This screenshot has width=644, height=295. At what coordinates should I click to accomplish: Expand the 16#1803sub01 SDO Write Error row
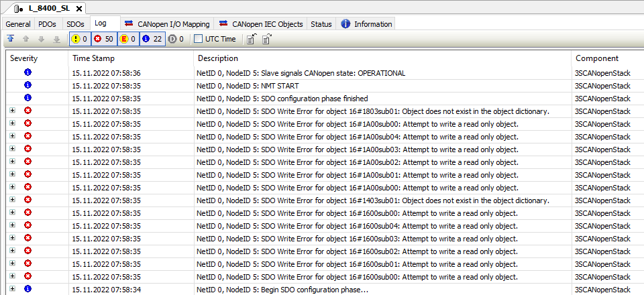[x=12, y=111]
